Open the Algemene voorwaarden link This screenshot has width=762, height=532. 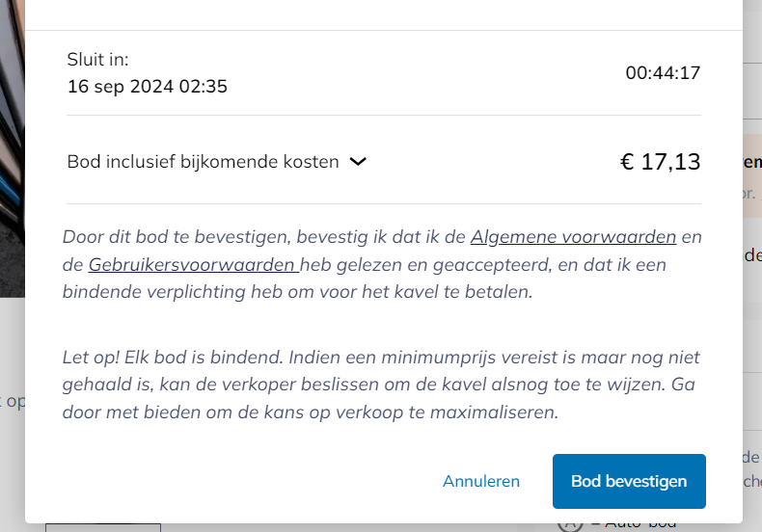click(574, 237)
